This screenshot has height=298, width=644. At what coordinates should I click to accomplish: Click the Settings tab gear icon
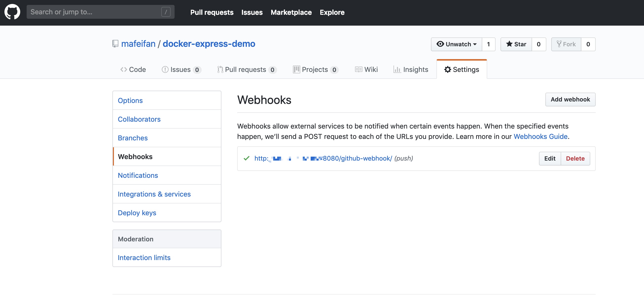(447, 69)
